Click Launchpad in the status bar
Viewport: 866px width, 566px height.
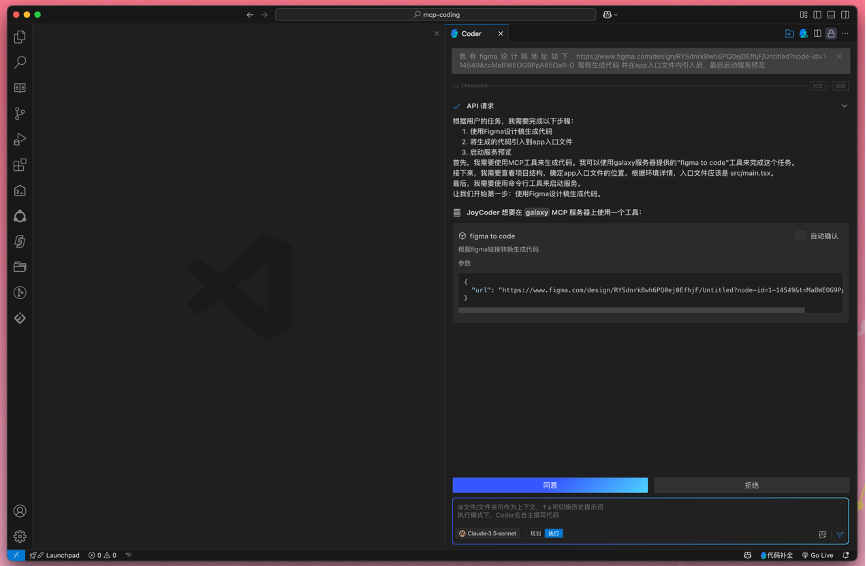(55, 556)
